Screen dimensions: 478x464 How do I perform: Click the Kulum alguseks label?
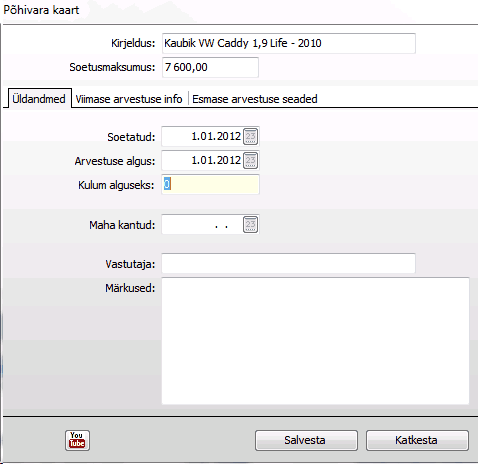pyautogui.click(x=116, y=185)
